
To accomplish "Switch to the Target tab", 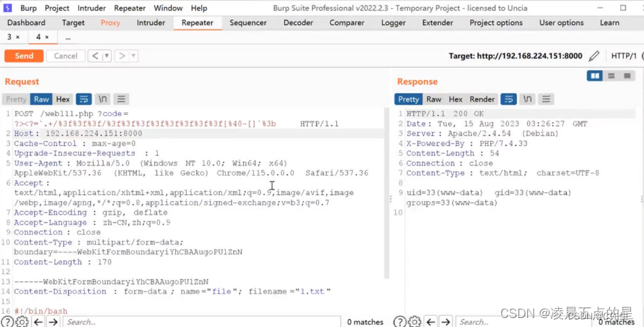I will (73, 23).
